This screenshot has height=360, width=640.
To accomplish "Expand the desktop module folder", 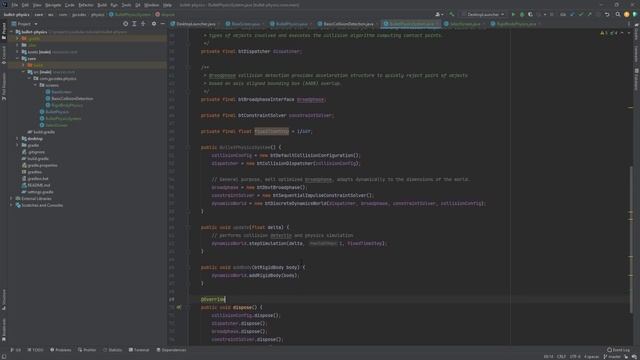I will coord(17,139).
